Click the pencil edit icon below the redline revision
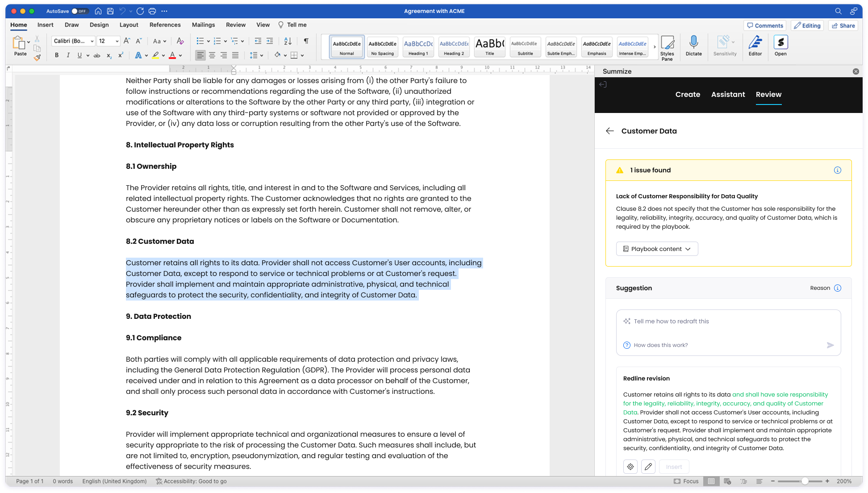868x493 pixels. (x=648, y=467)
